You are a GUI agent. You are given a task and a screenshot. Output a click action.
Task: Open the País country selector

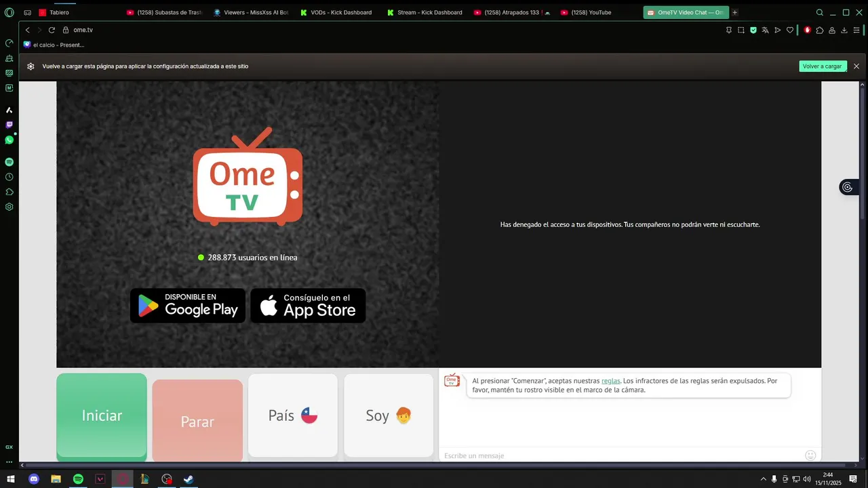tap(293, 415)
